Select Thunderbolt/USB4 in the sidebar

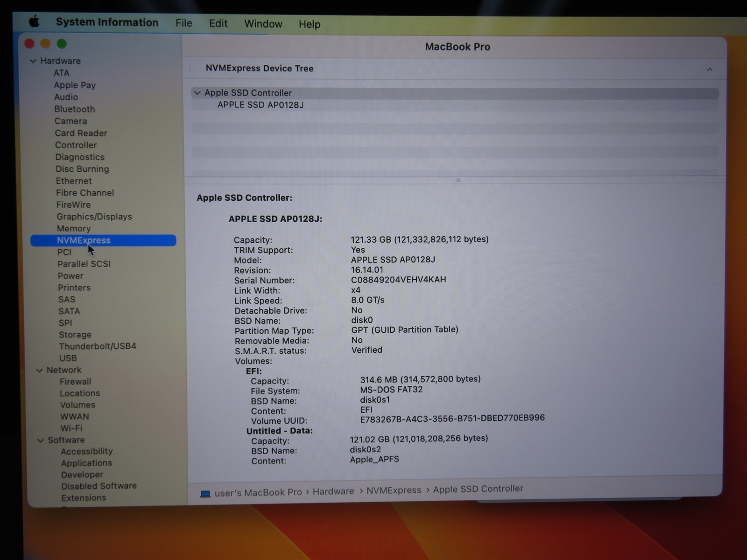(x=98, y=346)
